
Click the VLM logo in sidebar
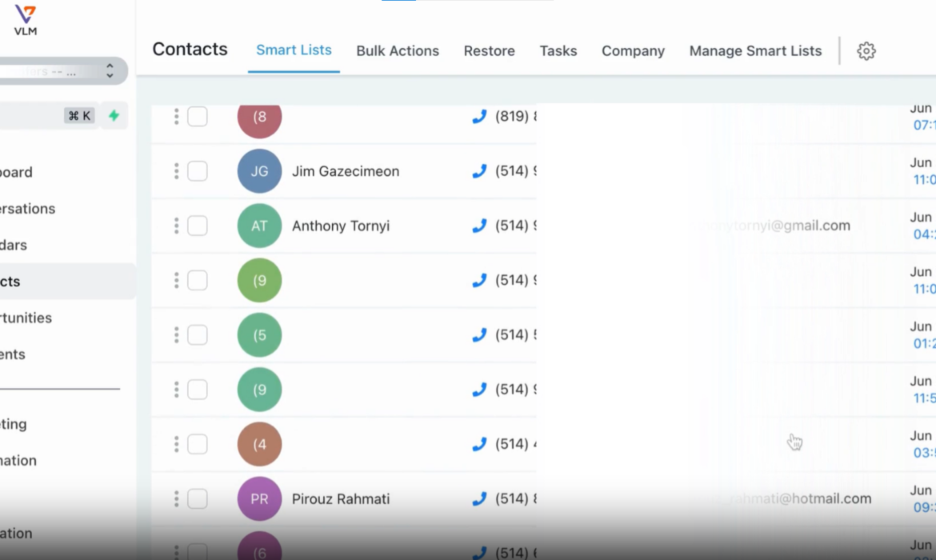tap(26, 20)
